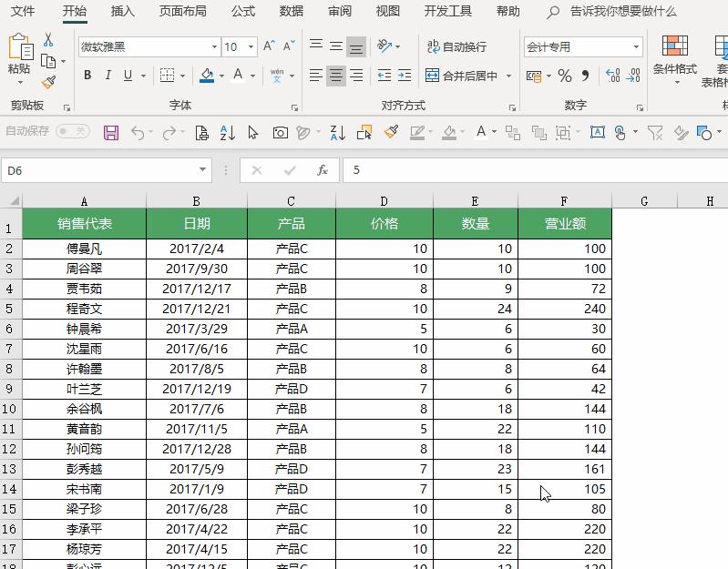Image resolution: width=728 pixels, height=569 pixels.
Task: Open the phonetic guide wén icon
Action: pos(277,76)
